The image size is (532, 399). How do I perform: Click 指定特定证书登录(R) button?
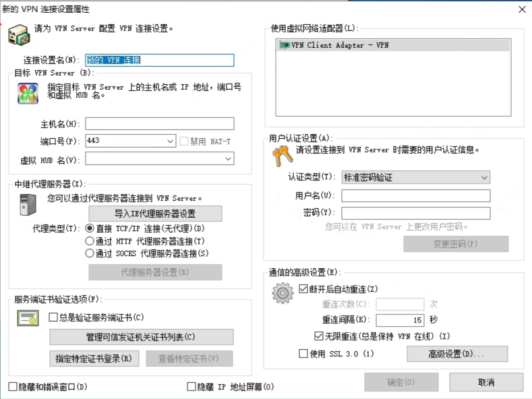(94, 359)
